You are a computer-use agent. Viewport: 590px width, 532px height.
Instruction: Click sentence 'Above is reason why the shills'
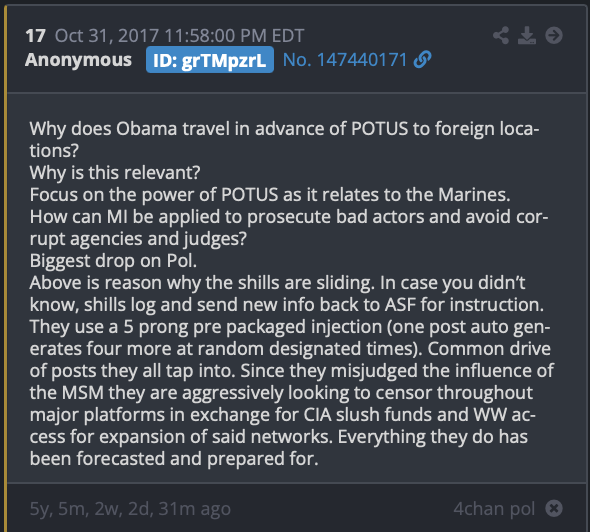[x=202, y=283]
